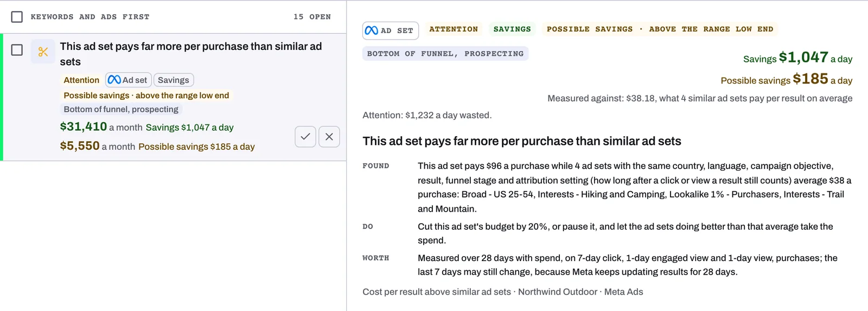Click the 'SAVINGS' badge in detail panel
This screenshot has width=868, height=311.
pos(512,29)
